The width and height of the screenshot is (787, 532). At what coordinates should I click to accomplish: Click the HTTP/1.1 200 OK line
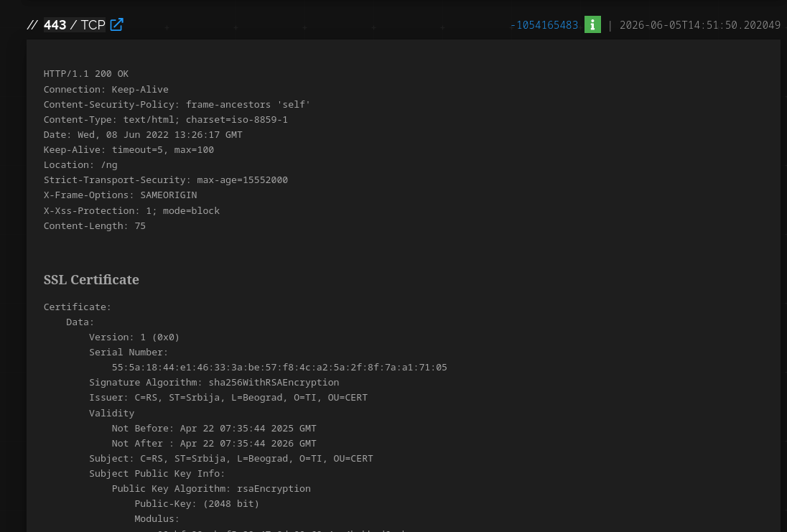point(86,74)
